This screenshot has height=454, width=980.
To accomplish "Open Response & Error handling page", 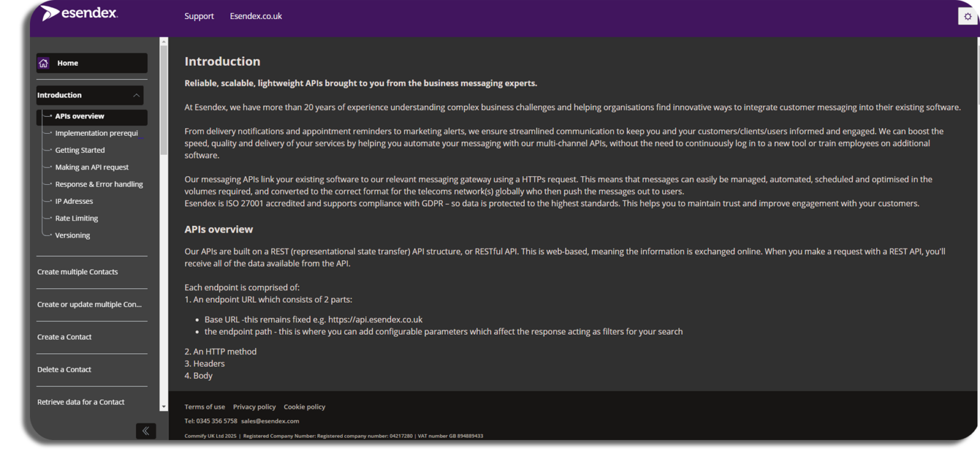I will [99, 184].
